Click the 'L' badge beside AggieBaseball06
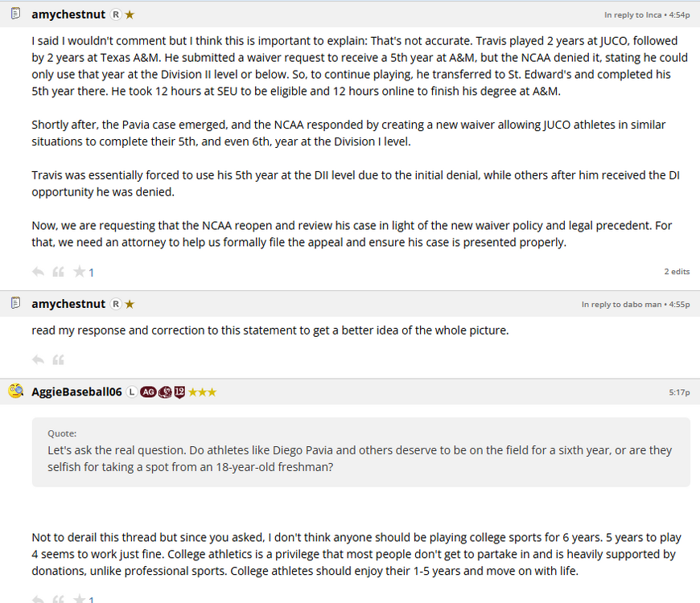The width and height of the screenshot is (700, 603). coord(132,392)
